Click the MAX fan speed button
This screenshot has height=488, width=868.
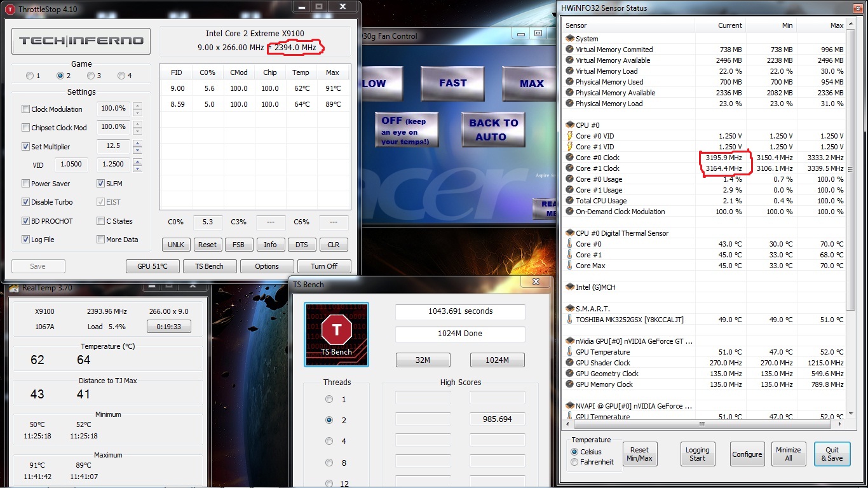pos(528,83)
